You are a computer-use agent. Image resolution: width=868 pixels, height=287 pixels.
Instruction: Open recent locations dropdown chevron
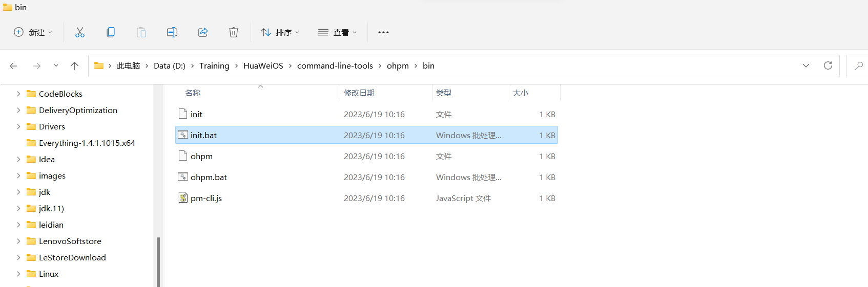click(x=56, y=65)
